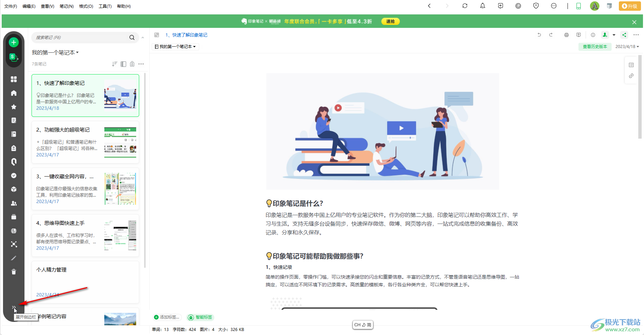Select note 个人精力管理
644x335 pixels.
click(85, 282)
